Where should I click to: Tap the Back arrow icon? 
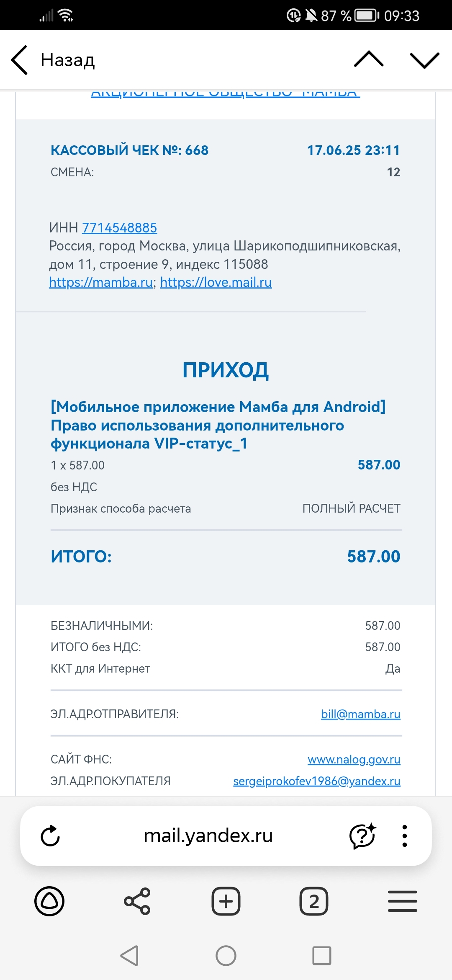point(20,60)
